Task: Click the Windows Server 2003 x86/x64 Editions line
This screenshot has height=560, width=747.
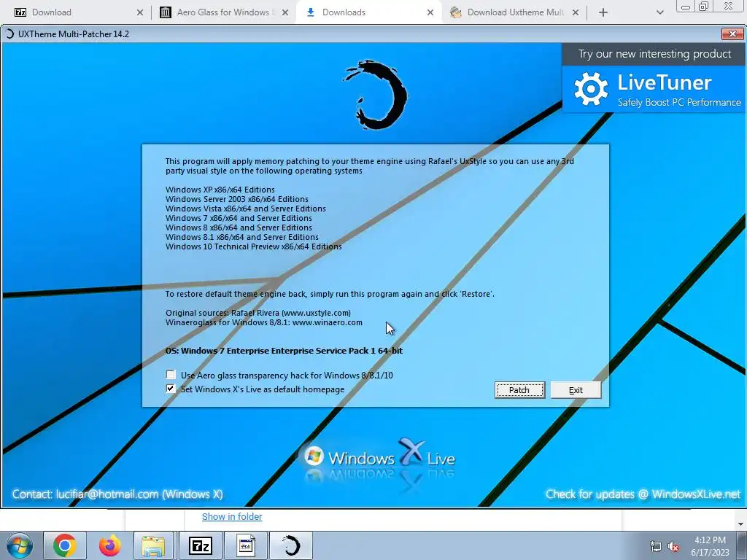Action: point(237,199)
